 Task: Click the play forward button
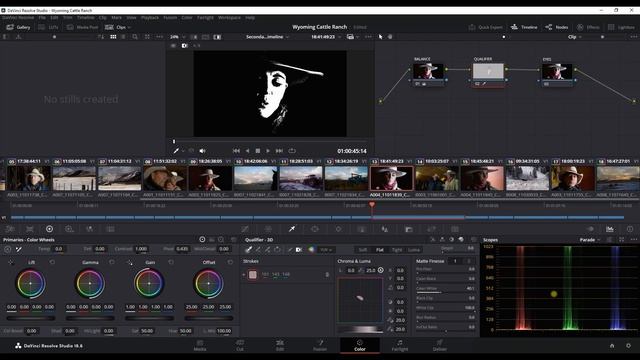tap(268, 151)
